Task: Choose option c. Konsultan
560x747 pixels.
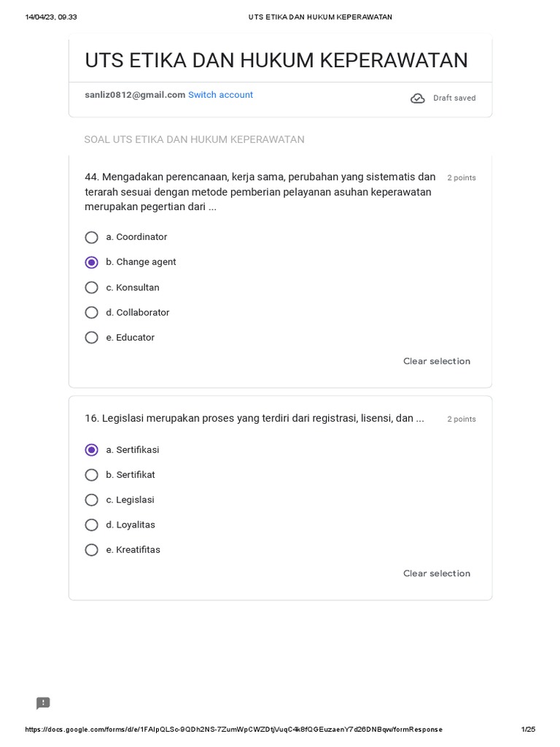Action: point(92,287)
